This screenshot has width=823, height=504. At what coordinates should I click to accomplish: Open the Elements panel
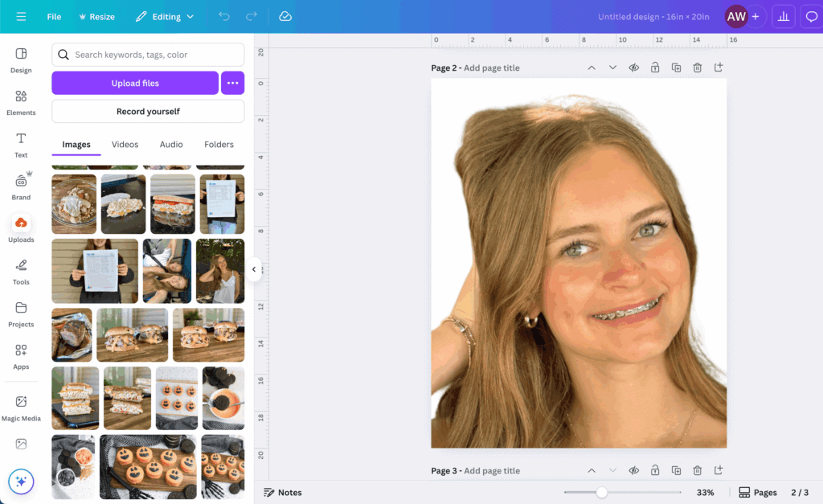pos(21,99)
